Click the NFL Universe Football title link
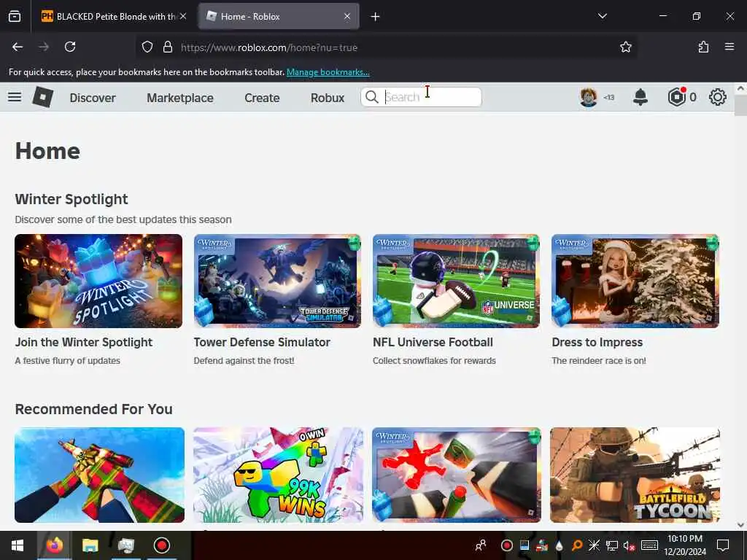The width and height of the screenshot is (747, 560). point(433,343)
